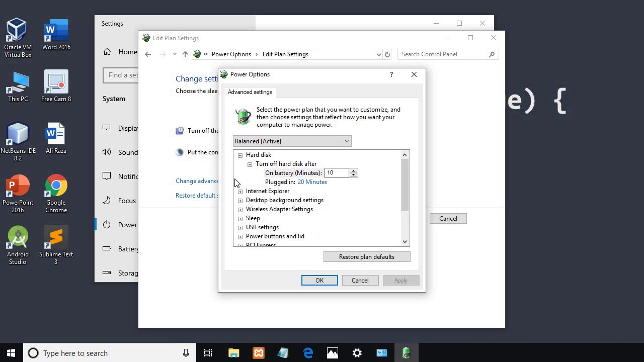Viewport: 644px width, 362px height.
Task: Click the On battery minutes input field
Action: click(337, 173)
